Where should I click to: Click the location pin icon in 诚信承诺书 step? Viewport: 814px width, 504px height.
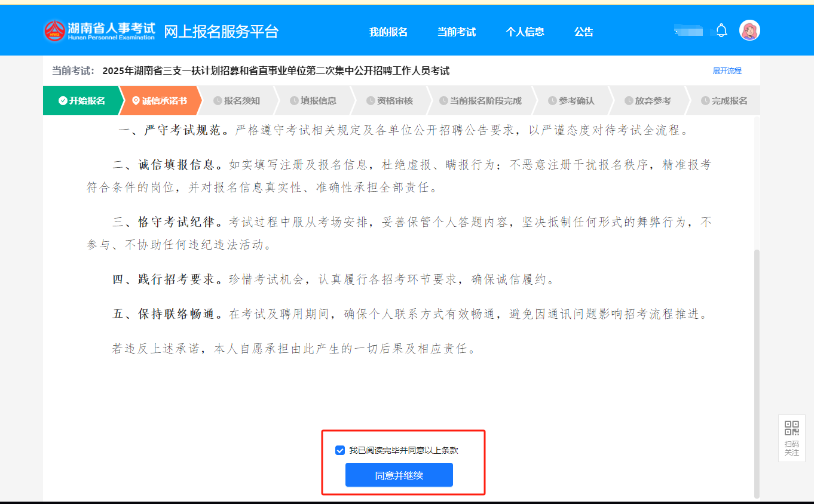[136, 101]
